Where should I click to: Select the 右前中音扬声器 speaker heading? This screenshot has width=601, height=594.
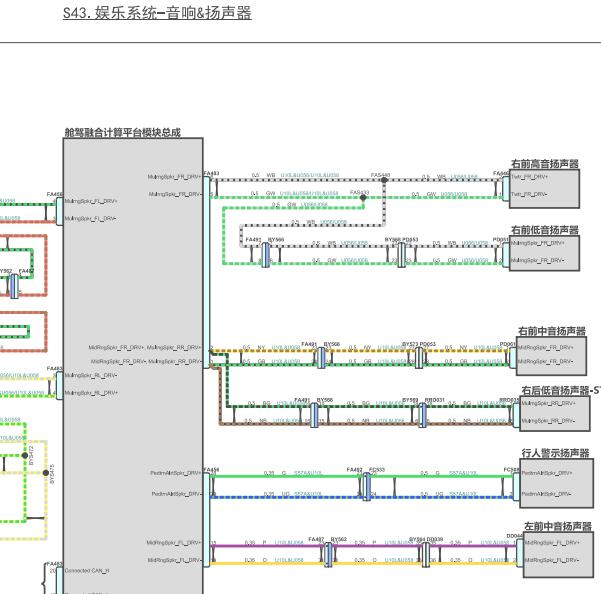coord(552,331)
